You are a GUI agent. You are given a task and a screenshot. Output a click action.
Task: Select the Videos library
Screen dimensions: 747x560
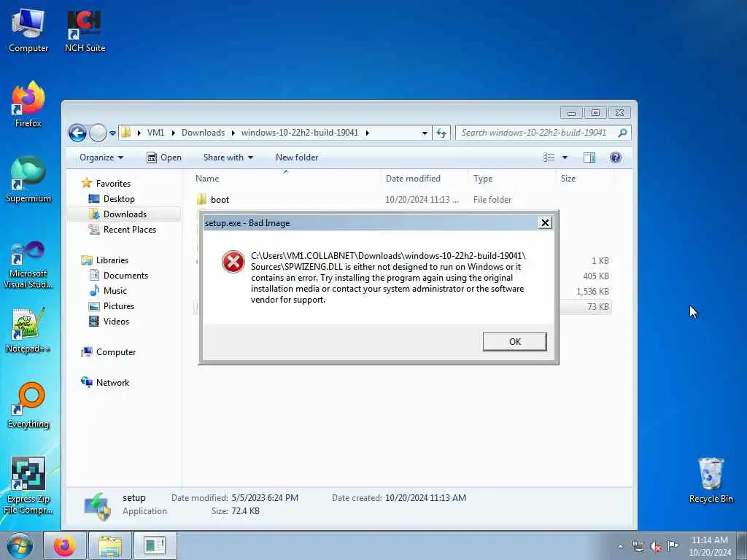tap(116, 322)
